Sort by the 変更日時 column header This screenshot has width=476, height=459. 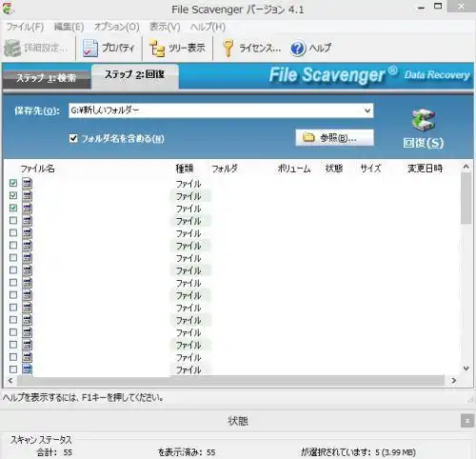[x=425, y=169]
